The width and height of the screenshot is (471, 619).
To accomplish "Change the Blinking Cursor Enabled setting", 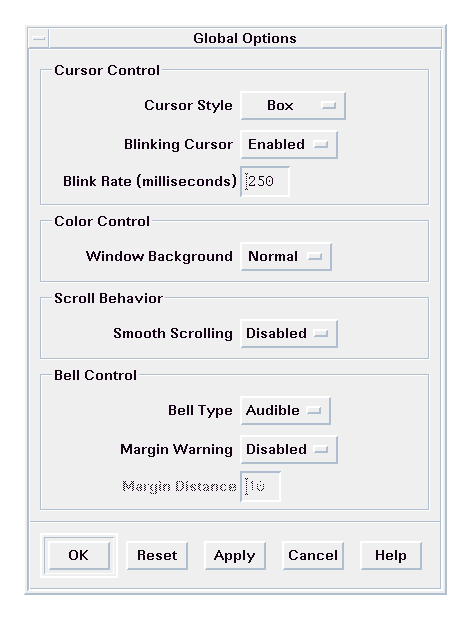I will point(289,144).
